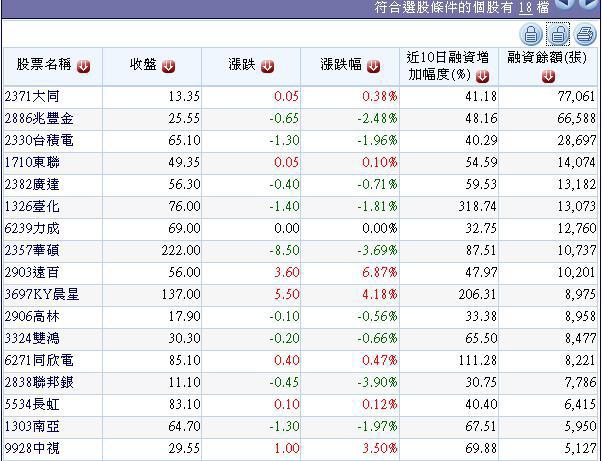Click margin balance 66,588
The width and height of the screenshot is (603, 461).
576,118
